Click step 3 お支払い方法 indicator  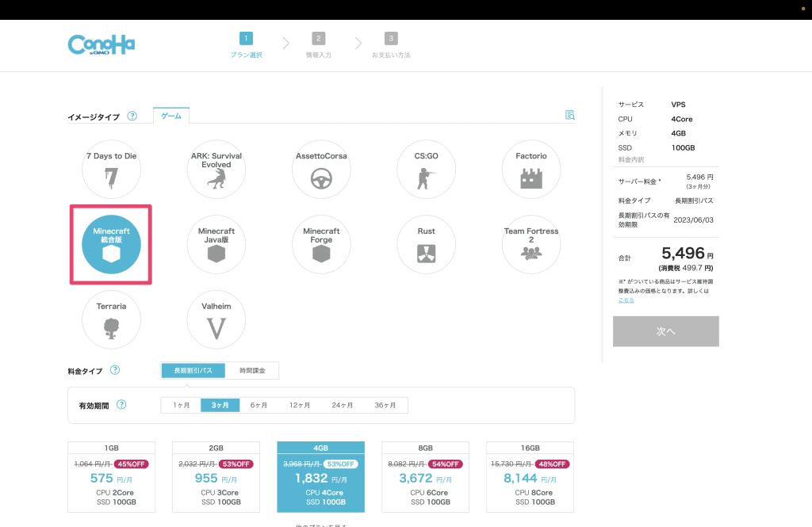coord(391,45)
